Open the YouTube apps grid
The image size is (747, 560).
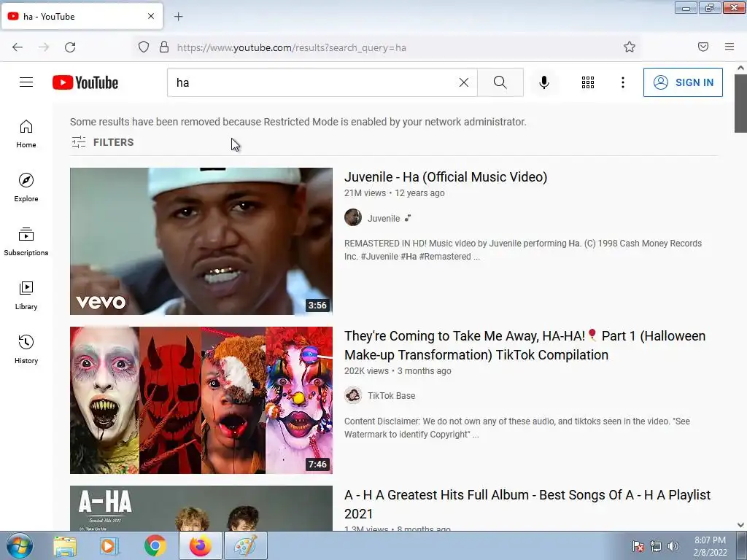click(x=588, y=82)
